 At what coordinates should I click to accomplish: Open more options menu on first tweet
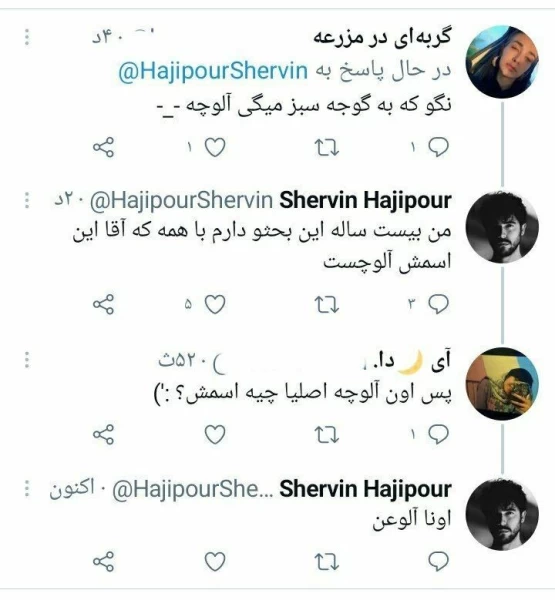click(27, 37)
